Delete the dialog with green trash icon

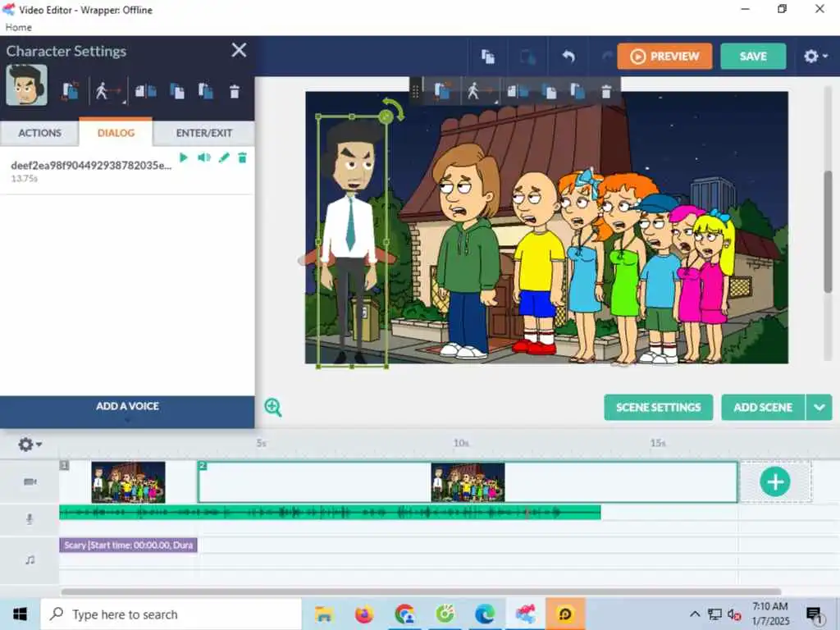click(242, 157)
